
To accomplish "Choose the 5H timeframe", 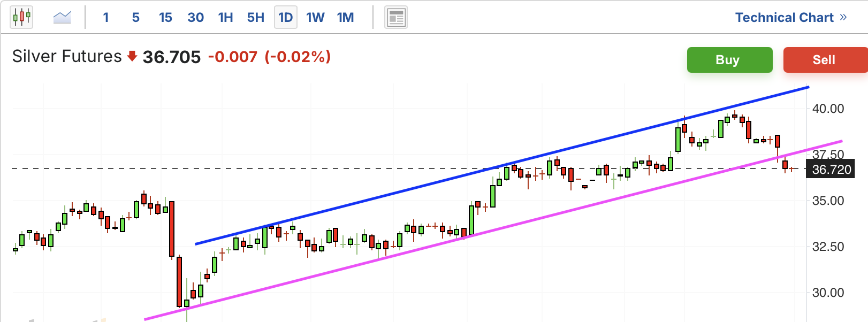I will point(255,18).
